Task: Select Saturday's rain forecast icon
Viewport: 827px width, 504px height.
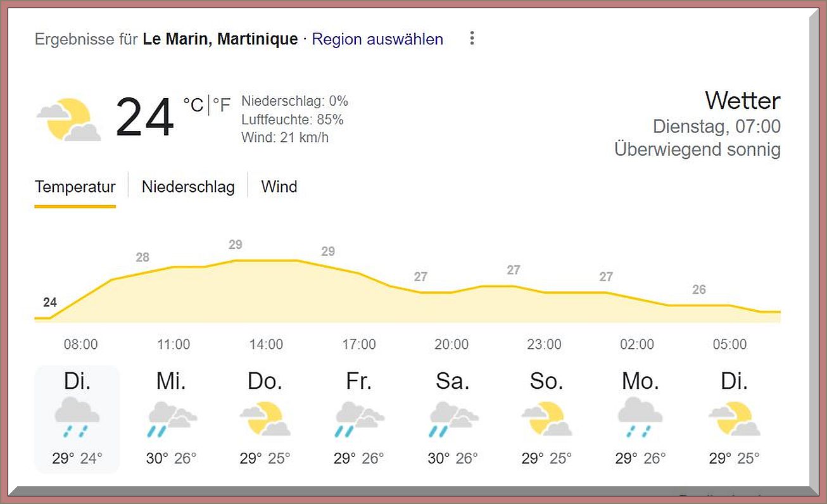Action: [x=453, y=419]
